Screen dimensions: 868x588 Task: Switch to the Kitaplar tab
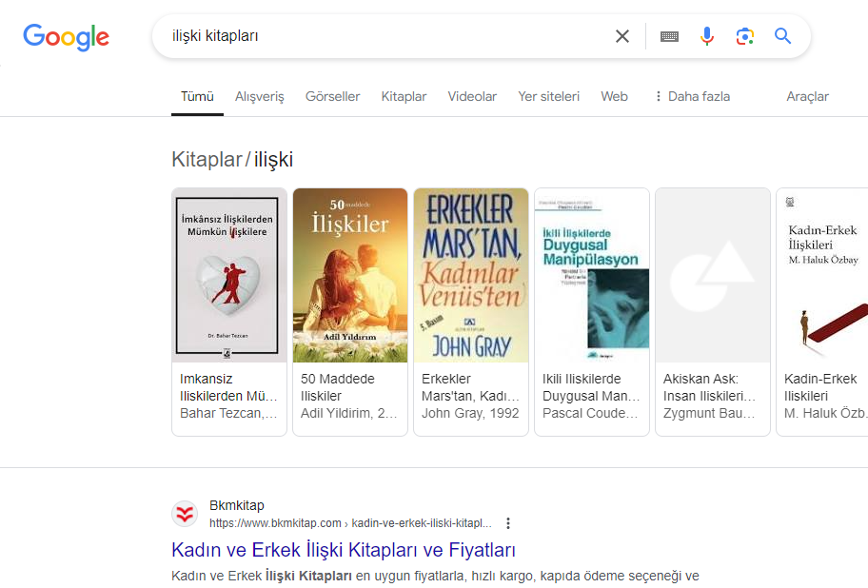click(x=404, y=96)
